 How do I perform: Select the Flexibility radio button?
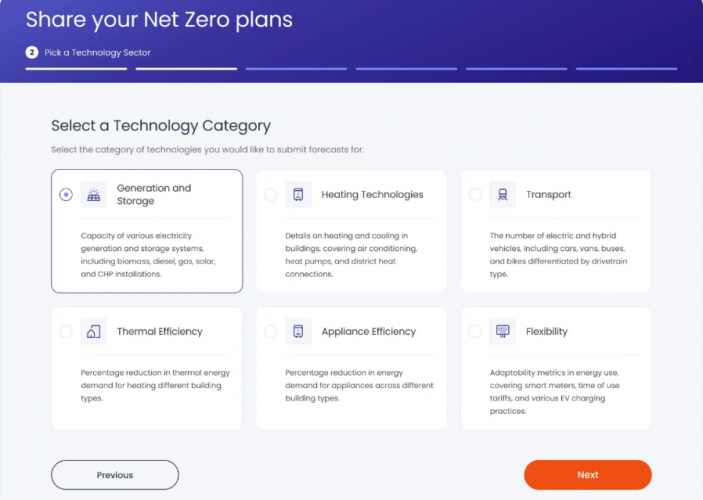point(475,332)
